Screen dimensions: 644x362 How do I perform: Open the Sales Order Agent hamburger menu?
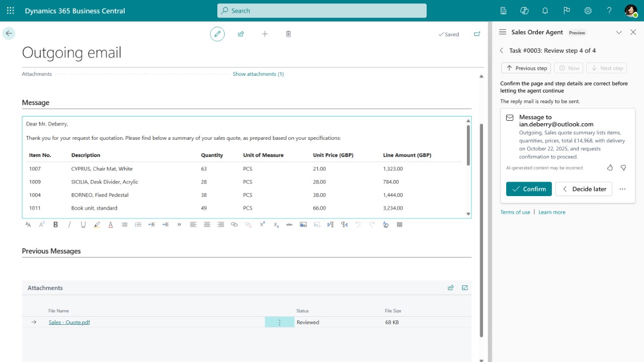[x=502, y=32]
